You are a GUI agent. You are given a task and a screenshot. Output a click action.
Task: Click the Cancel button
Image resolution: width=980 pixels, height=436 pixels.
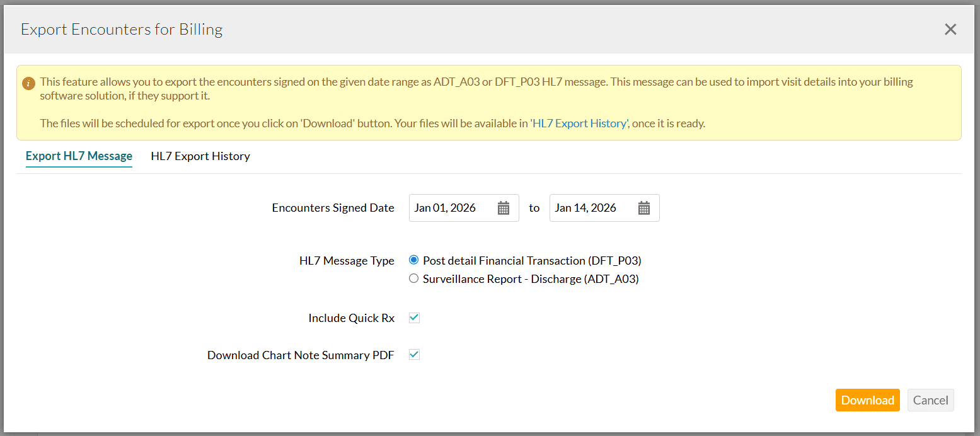tap(930, 399)
